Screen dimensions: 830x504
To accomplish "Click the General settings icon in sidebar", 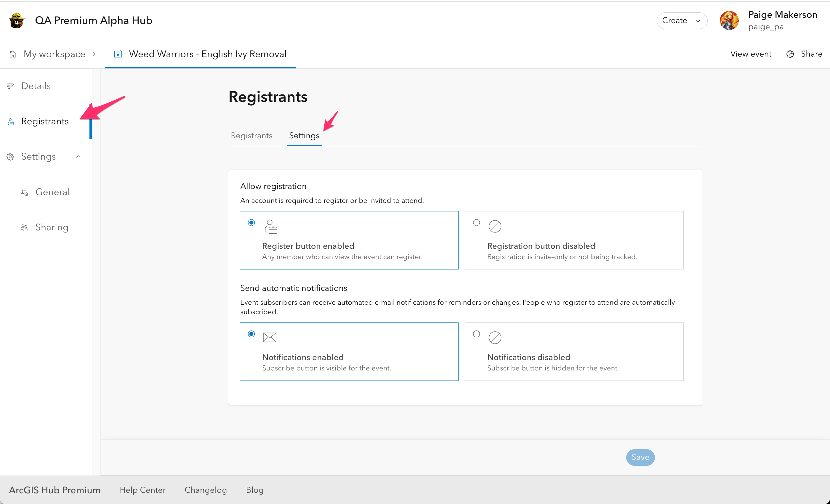I will point(24,192).
